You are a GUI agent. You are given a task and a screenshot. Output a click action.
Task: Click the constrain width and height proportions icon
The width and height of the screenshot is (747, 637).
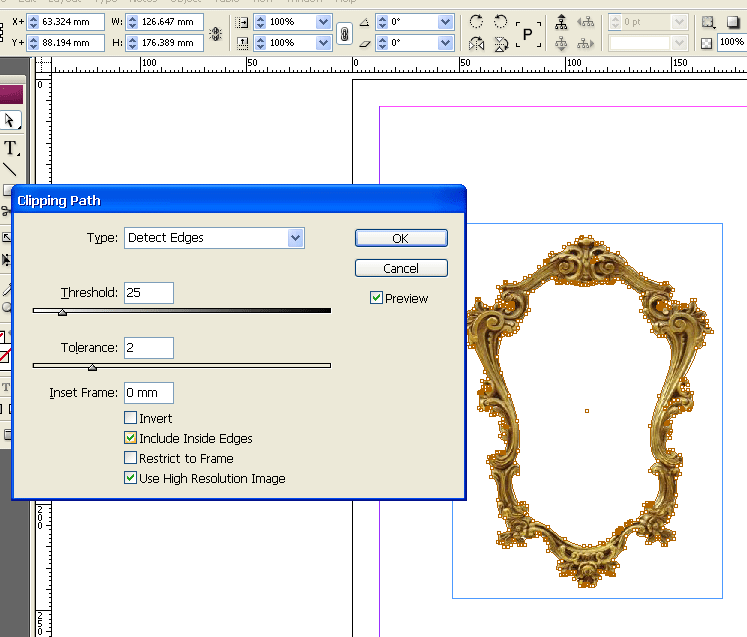click(216, 33)
